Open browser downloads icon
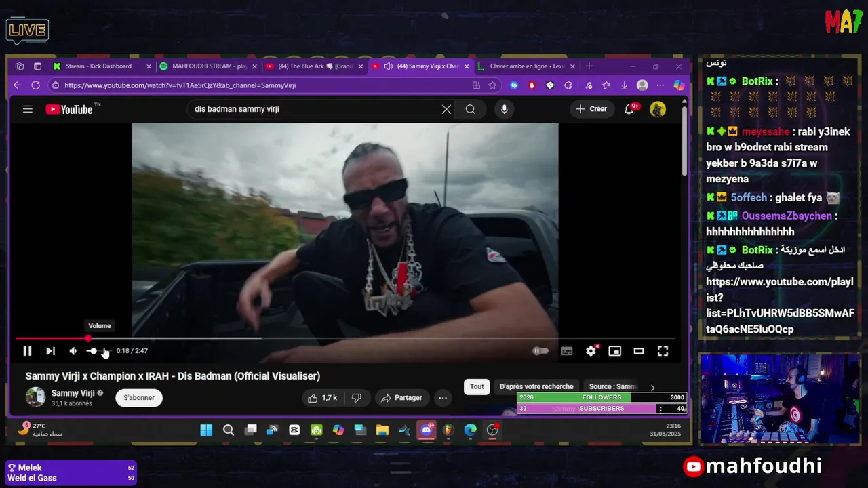The width and height of the screenshot is (868, 488). [624, 85]
